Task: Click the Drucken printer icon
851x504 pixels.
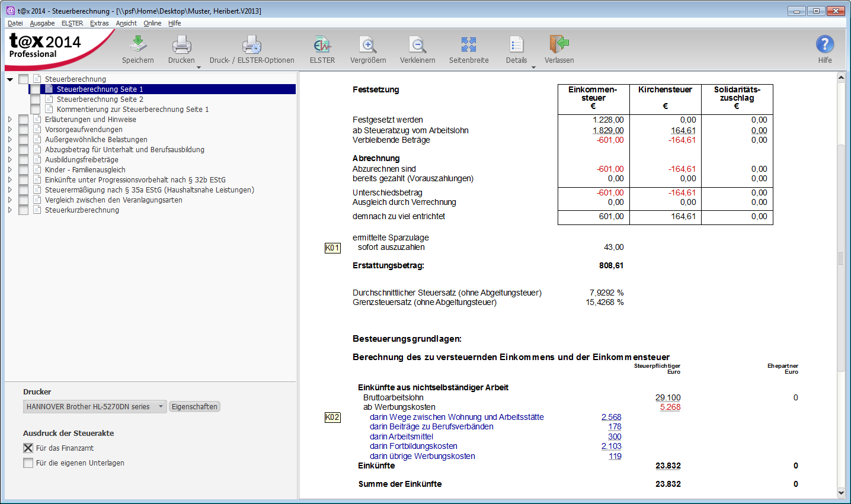Action: (181, 44)
